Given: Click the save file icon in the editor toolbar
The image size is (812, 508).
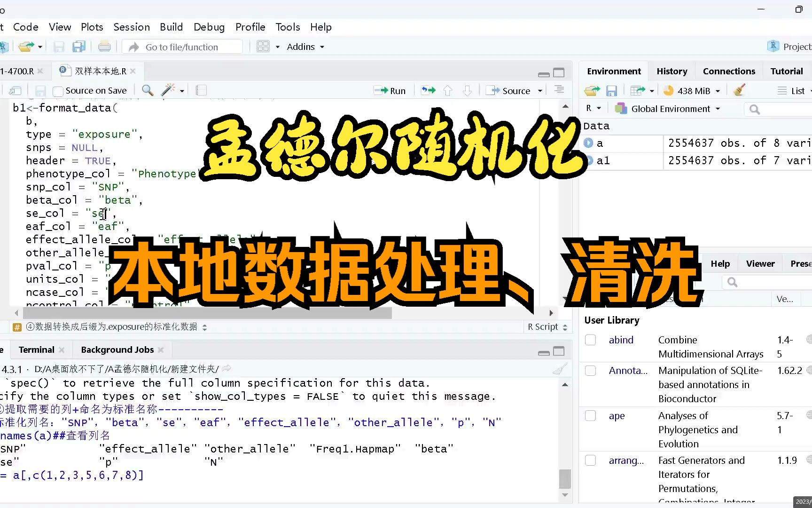Looking at the screenshot, I should click(x=40, y=90).
